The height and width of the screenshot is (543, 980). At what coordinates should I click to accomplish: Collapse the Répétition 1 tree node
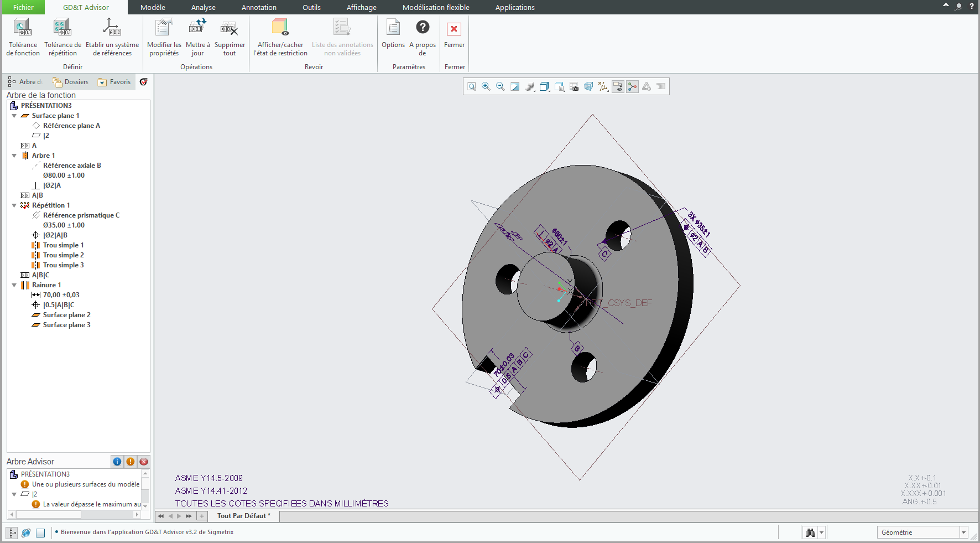[x=14, y=205]
